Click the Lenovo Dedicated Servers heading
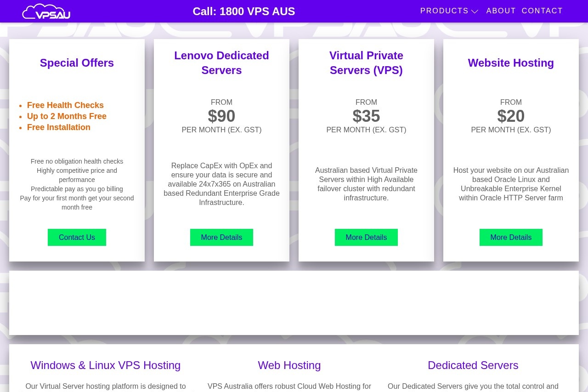 click(221, 63)
